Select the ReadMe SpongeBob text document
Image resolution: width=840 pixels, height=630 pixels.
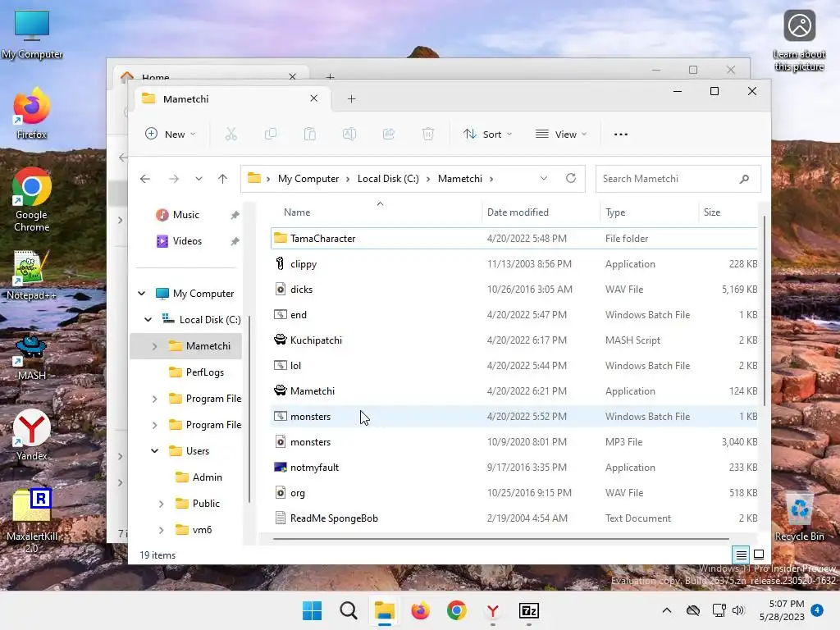coord(514,518)
